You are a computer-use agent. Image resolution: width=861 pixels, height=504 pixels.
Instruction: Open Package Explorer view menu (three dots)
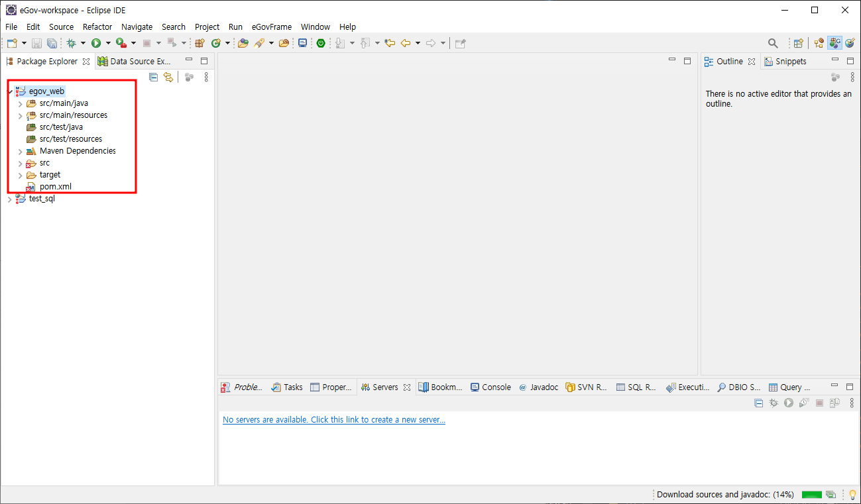(206, 77)
